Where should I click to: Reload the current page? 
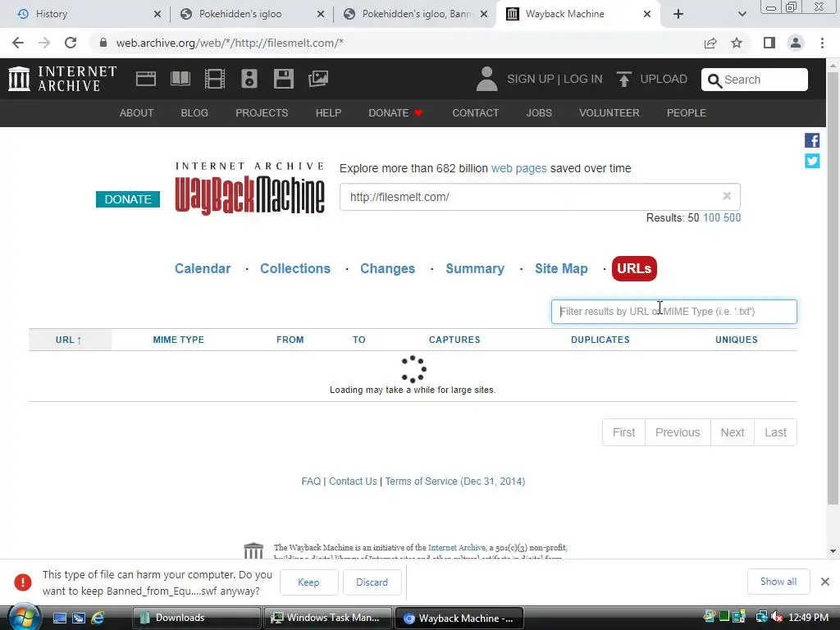pyautogui.click(x=71, y=43)
